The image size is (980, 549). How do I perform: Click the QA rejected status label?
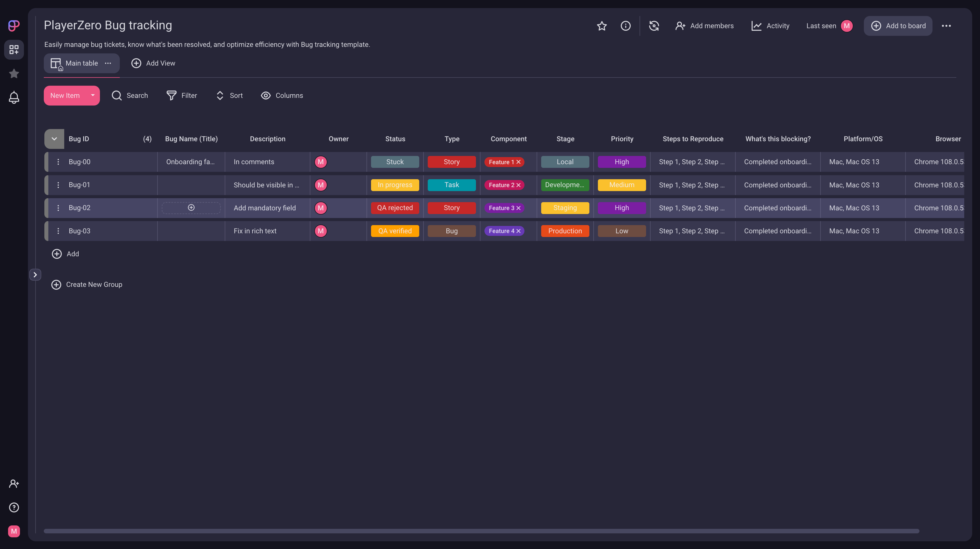tap(395, 208)
